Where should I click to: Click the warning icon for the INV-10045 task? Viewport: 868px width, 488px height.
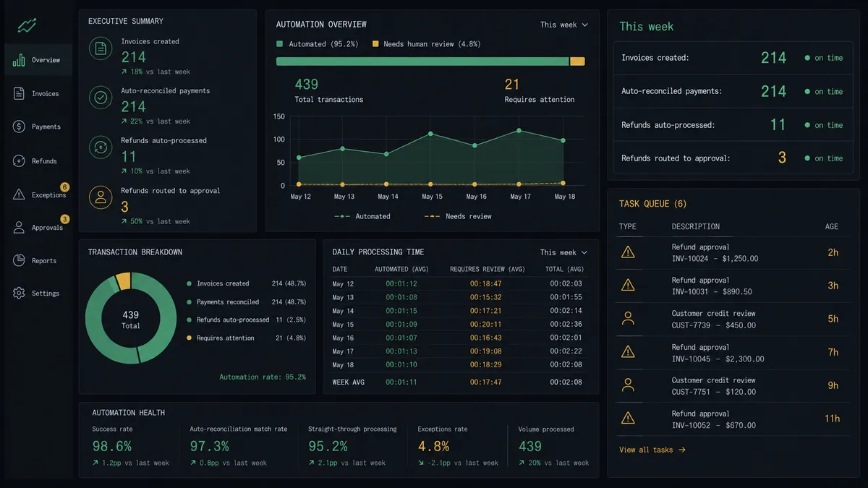628,352
